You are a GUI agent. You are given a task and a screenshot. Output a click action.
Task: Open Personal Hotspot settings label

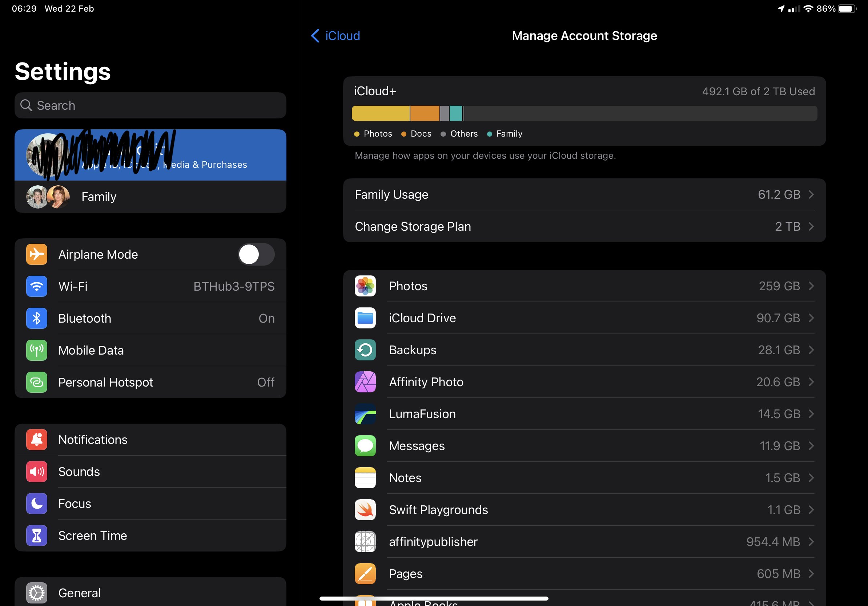106,382
